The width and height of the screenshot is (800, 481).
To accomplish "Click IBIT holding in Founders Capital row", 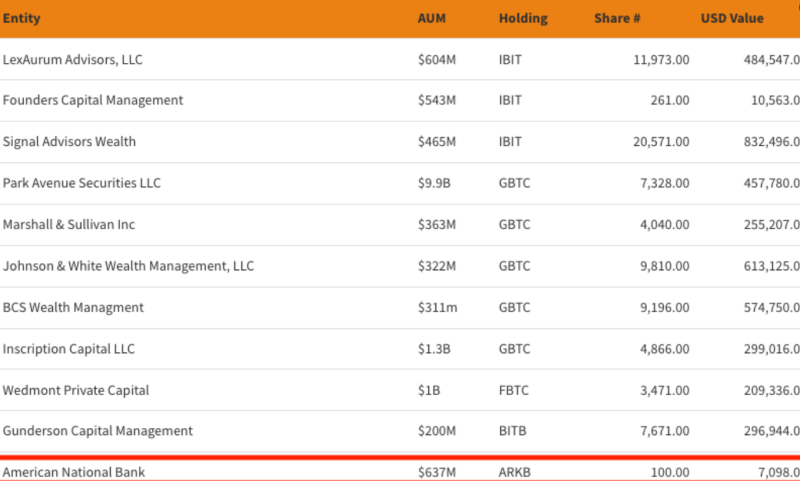I will [510, 100].
